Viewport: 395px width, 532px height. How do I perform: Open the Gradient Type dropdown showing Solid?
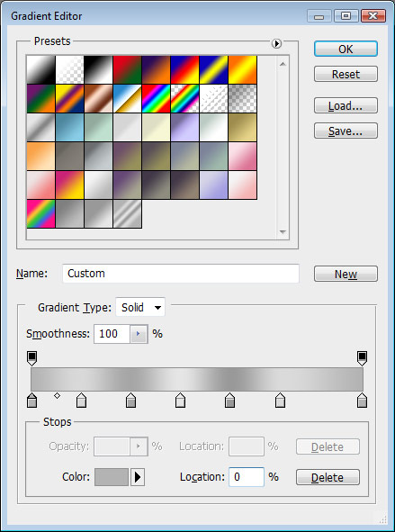pyautogui.click(x=140, y=307)
